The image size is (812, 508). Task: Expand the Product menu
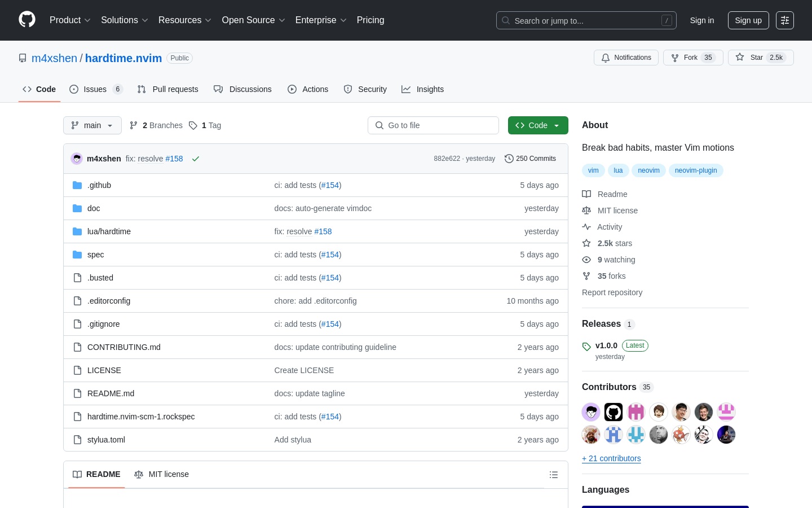tap(70, 20)
